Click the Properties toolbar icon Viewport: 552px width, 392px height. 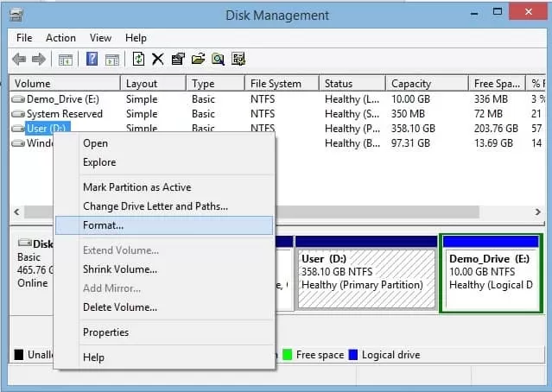click(x=178, y=59)
